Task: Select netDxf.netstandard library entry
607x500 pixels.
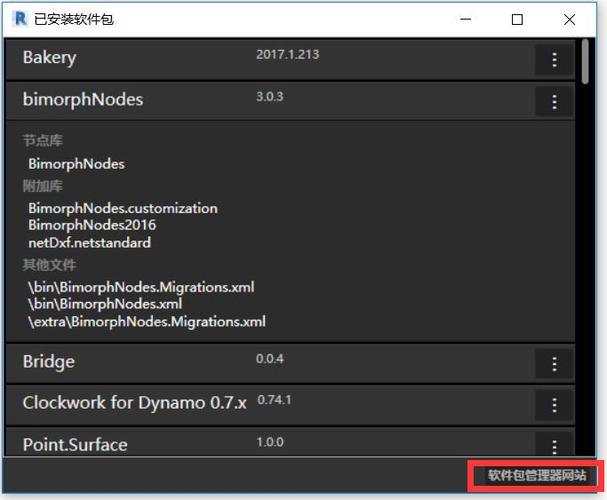Action: (89, 243)
